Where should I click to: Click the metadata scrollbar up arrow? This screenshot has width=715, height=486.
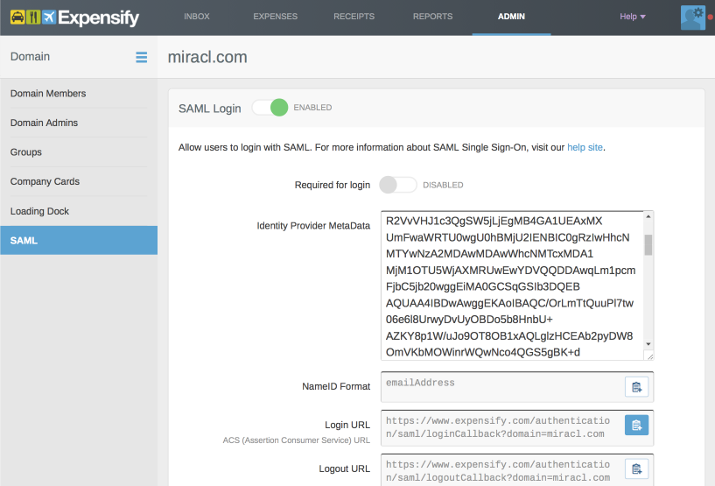tap(648, 217)
